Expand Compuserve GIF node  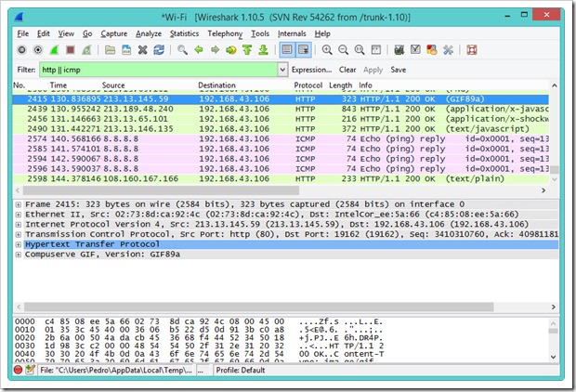point(18,255)
